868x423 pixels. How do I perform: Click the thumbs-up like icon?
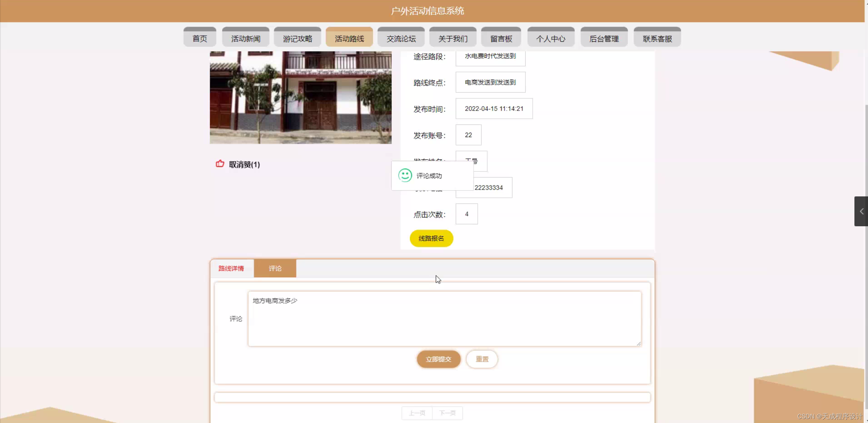[x=220, y=164]
